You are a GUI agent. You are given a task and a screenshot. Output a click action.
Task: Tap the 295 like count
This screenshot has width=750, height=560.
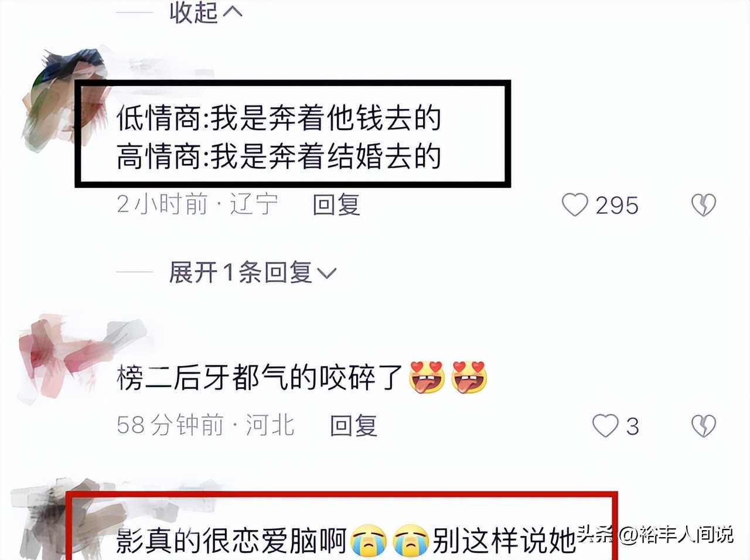(617, 206)
